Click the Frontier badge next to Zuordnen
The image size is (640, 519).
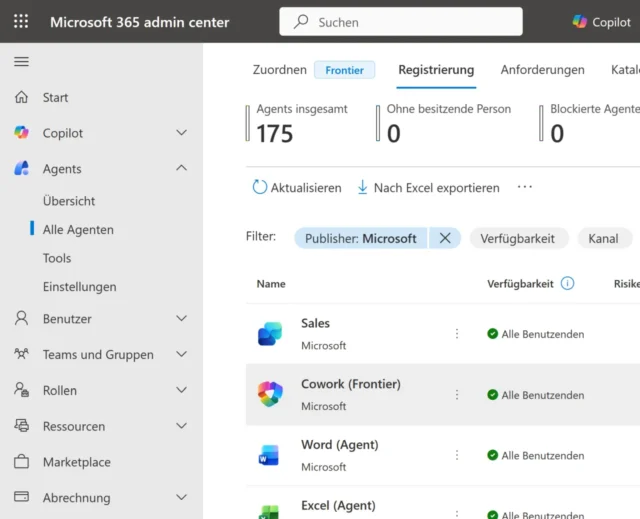click(344, 70)
